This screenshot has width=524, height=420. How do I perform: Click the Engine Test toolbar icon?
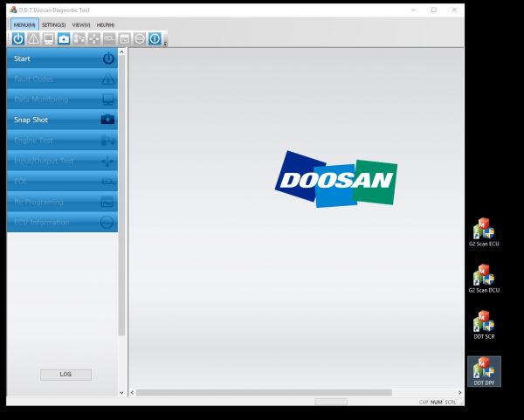coord(79,38)
